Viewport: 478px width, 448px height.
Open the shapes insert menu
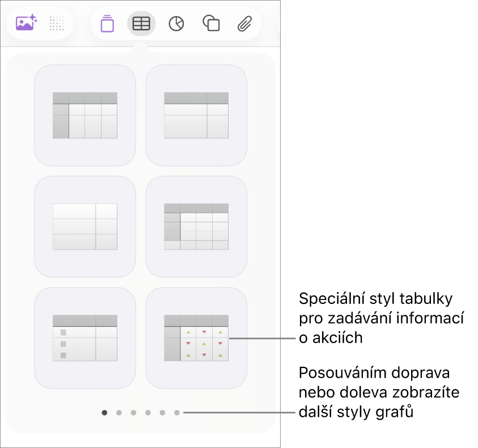211,23
